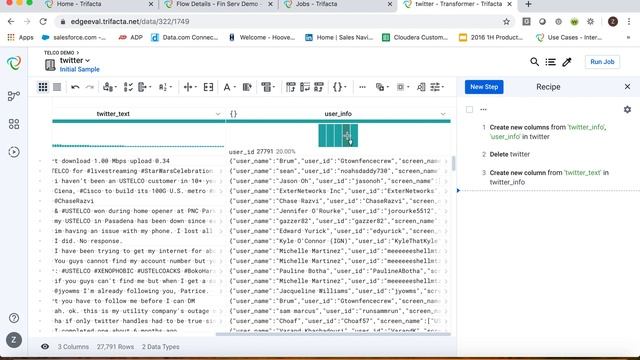
Task: Click the twitter_text data quality bar
Action: click(138, 121)
